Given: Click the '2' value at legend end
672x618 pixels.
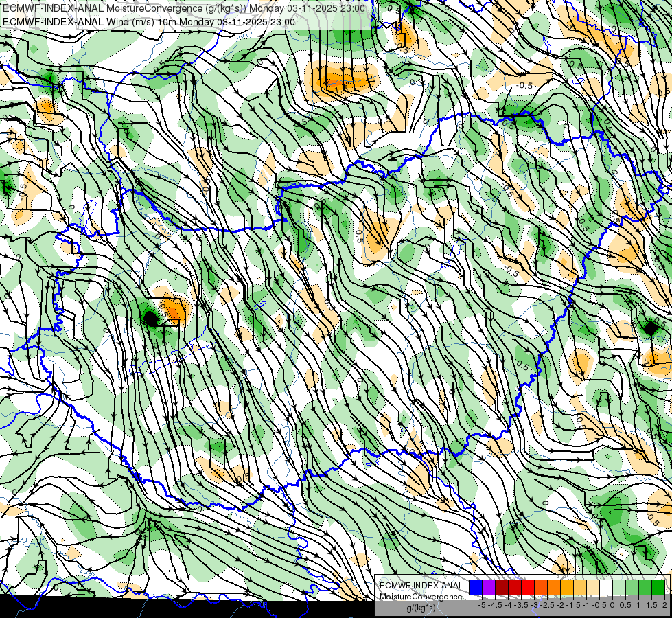Looking at the screenshot, I should pos(664,605).
